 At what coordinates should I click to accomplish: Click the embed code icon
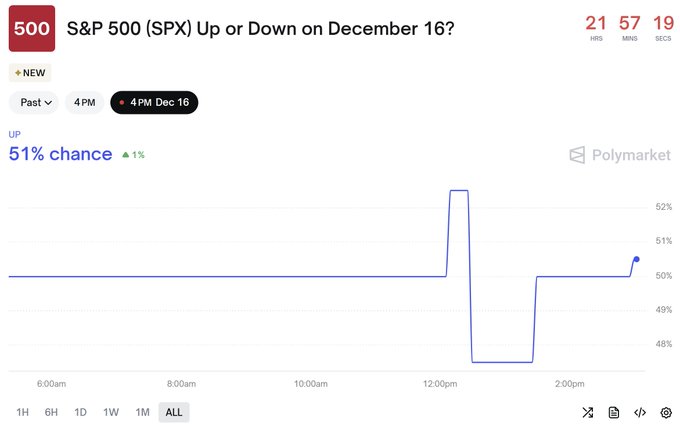640,412
